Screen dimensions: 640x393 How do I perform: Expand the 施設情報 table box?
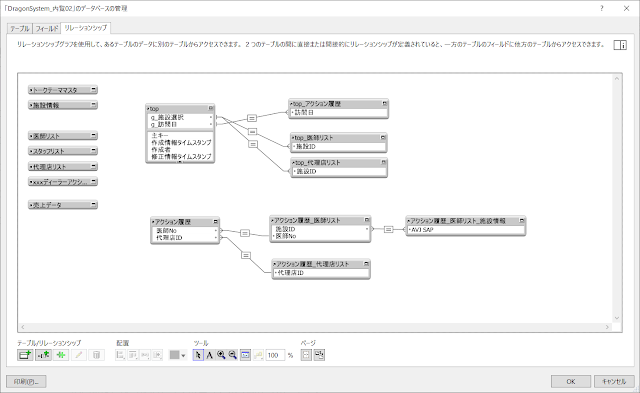point(93,104)
